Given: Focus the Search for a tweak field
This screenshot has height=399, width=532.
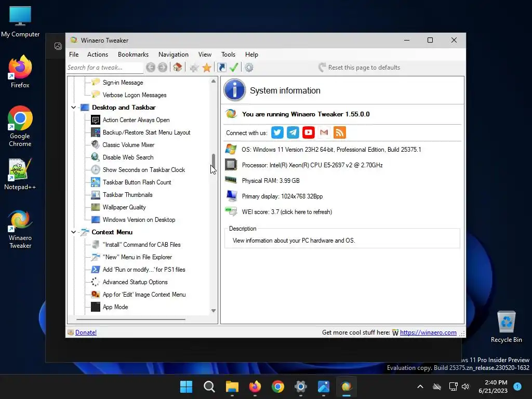Looking at the screenshot, I should click(x=104, y=68).
